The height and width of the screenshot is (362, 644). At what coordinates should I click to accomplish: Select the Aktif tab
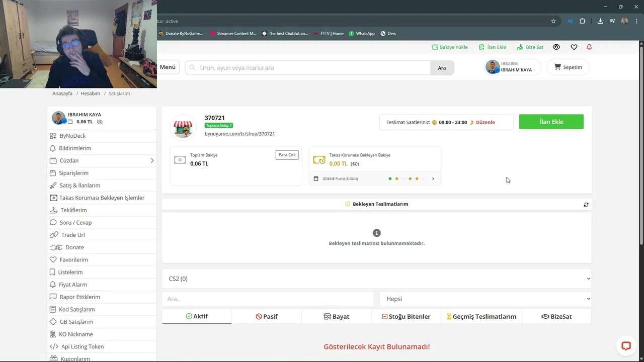click(x=197, y=316)
